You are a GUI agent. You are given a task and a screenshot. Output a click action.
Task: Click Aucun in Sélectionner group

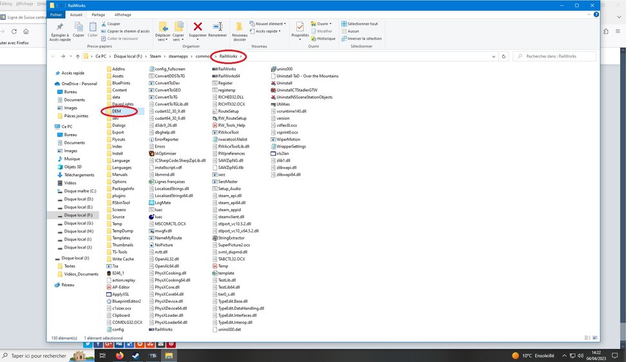[350, 31]
